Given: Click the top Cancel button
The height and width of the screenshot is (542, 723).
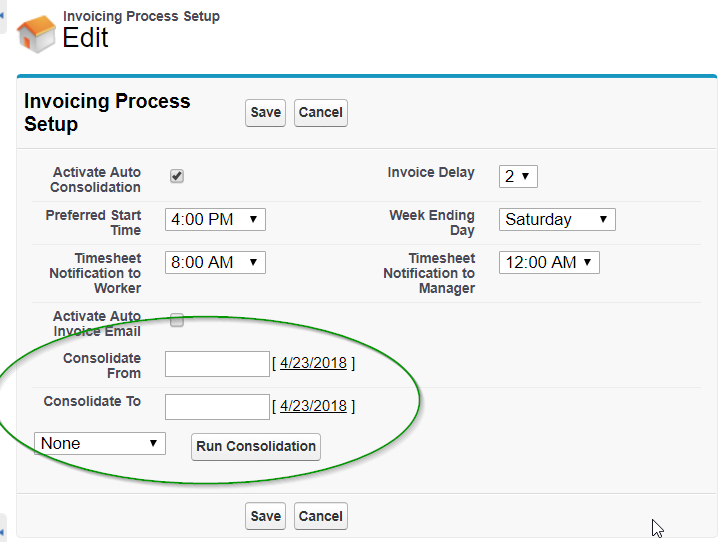Looking at the screenshot, I should point(321,113).
